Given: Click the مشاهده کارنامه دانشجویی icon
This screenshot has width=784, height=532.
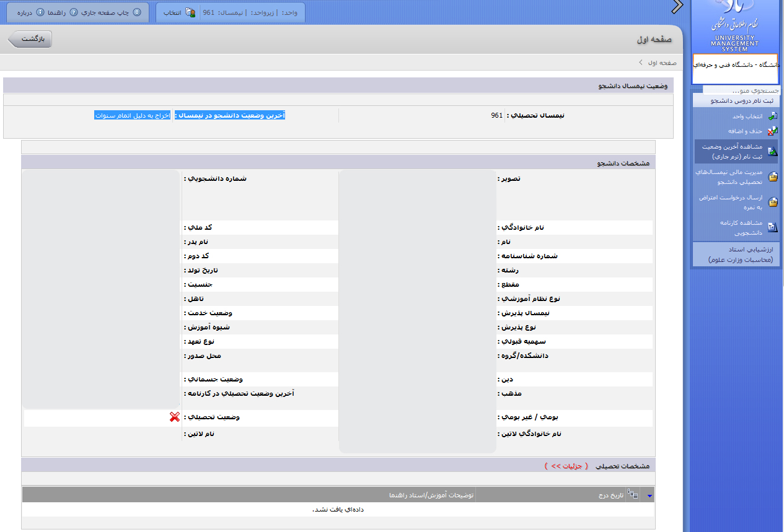Looking at the screenshot, I should pos(772,227).
